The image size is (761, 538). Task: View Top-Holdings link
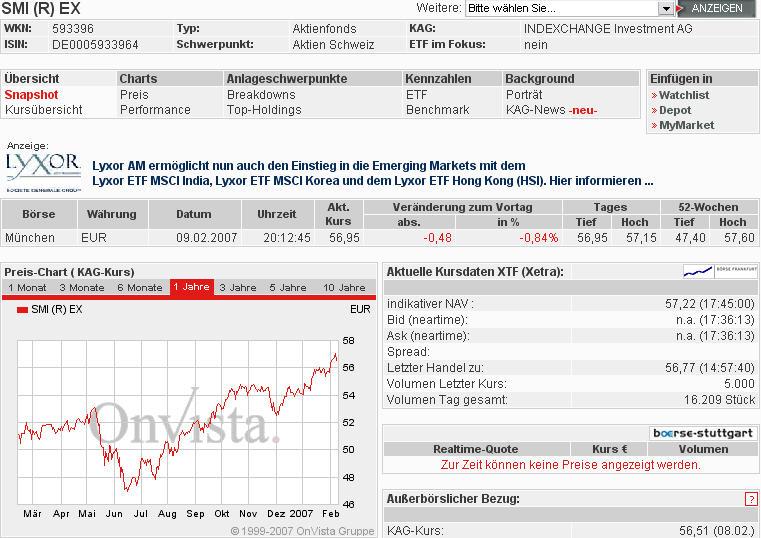(264, 110)
